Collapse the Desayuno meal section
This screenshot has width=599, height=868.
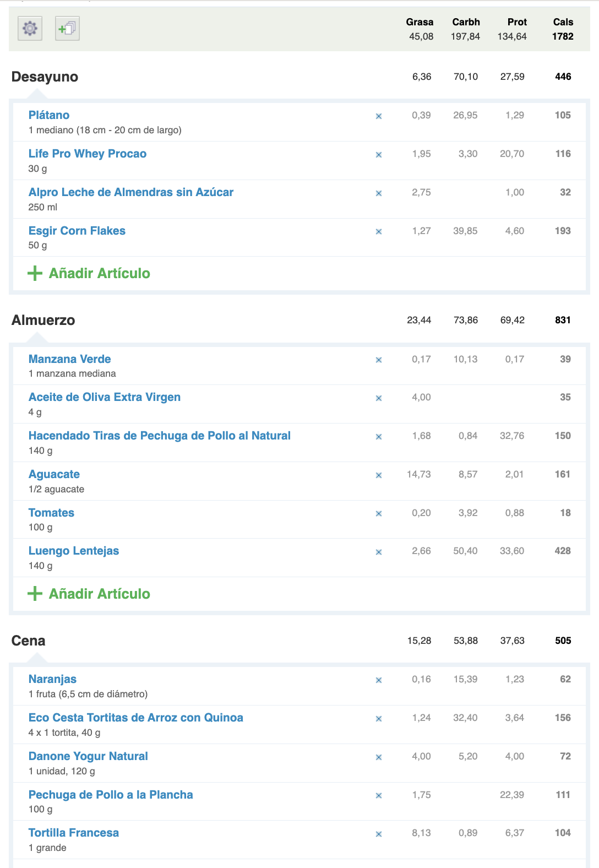tap(45, 77)
